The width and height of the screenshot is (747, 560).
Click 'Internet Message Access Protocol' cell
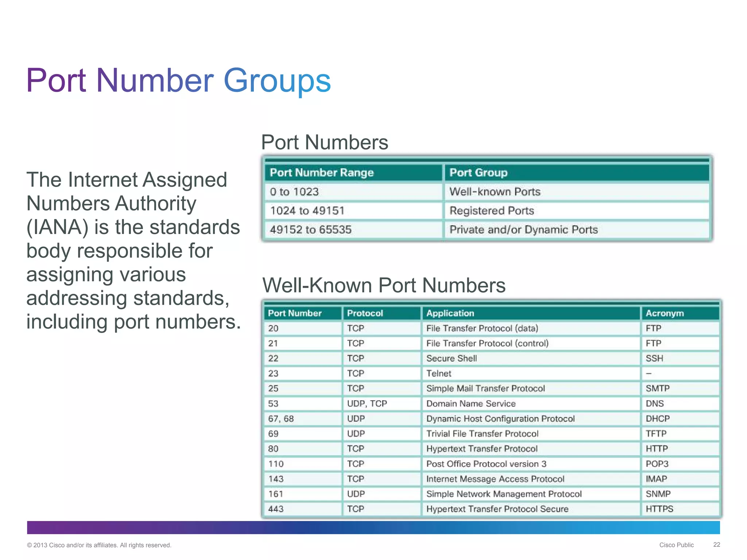(x=531, y=479)
